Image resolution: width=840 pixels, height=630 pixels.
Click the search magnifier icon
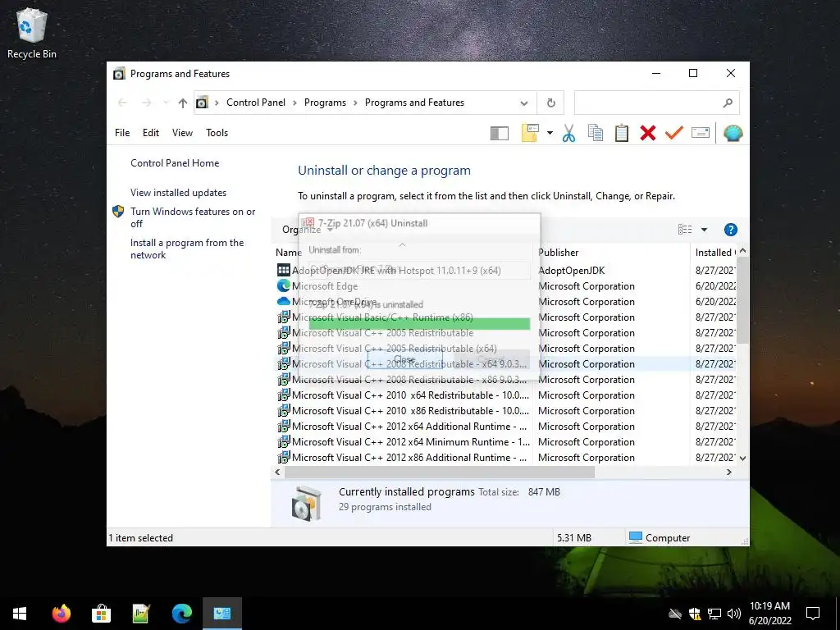tap(728, 103)
